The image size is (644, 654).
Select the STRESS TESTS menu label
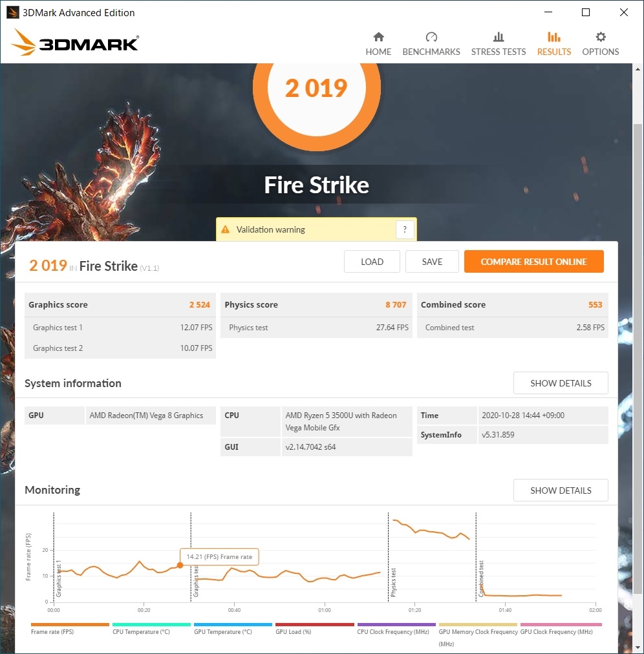tap(499, 52)
